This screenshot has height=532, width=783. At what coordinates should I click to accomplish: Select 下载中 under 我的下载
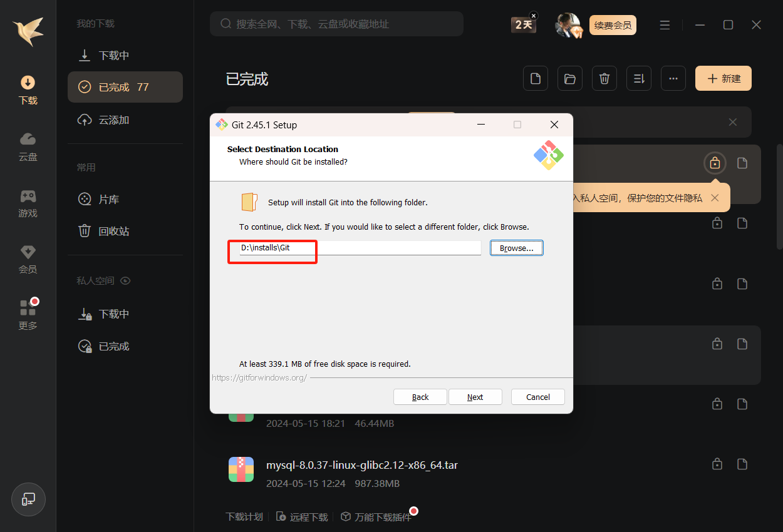[x=125, y=55]
